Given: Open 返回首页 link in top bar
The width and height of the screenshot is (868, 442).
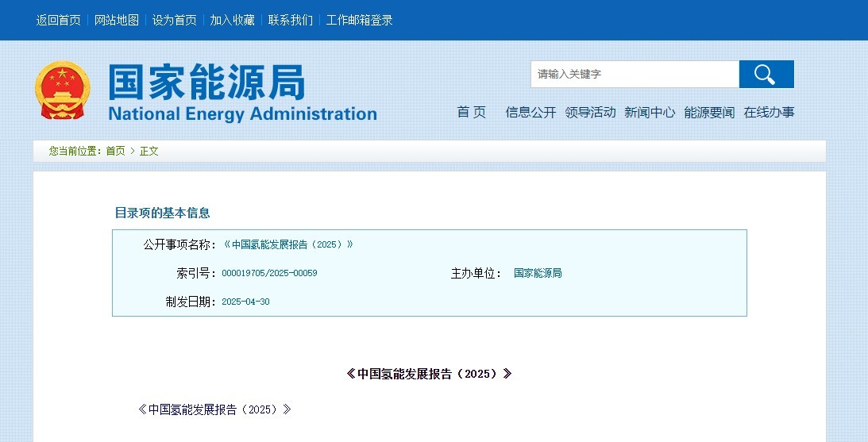Looking at the screenshot, I should click(x=58, y=21).
